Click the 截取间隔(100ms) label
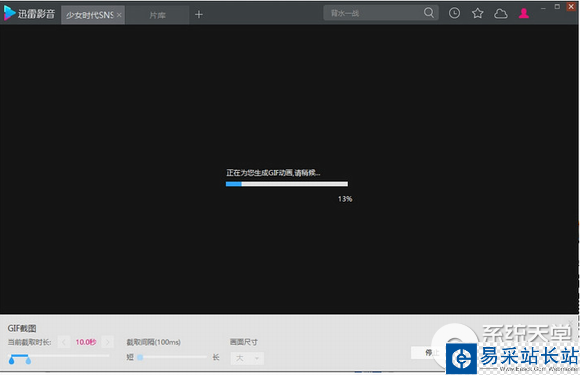Image resolution: width=580 pixels, height=375 pixels. click(154, 342)
